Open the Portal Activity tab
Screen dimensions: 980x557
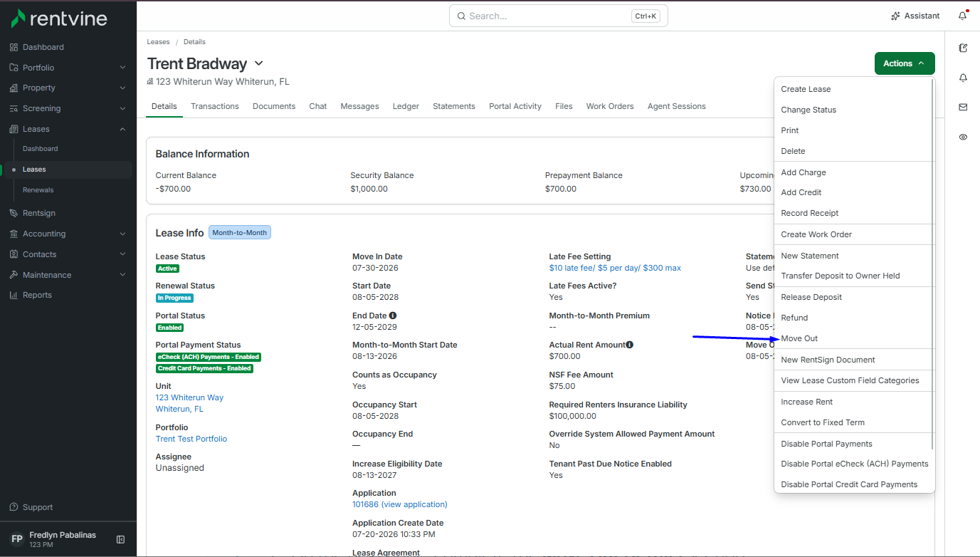click(515, 106)
